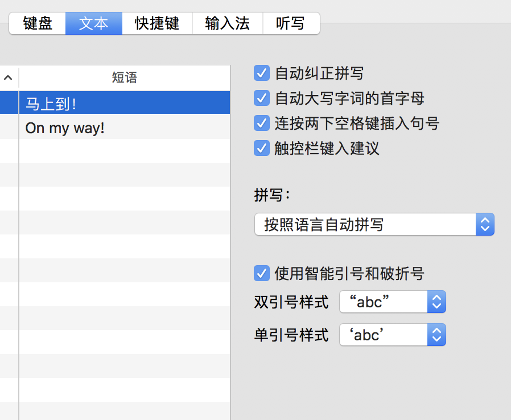The height and width of the screenshot is (420, 511).
Task: Select the On my way! row
Action: pos(115,127)
